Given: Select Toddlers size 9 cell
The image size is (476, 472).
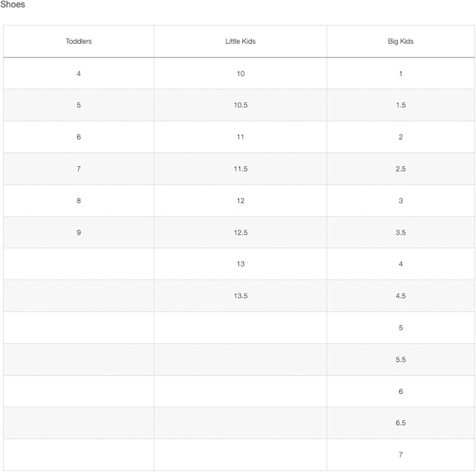Looking at the screenshot, I should coord(79,233).
